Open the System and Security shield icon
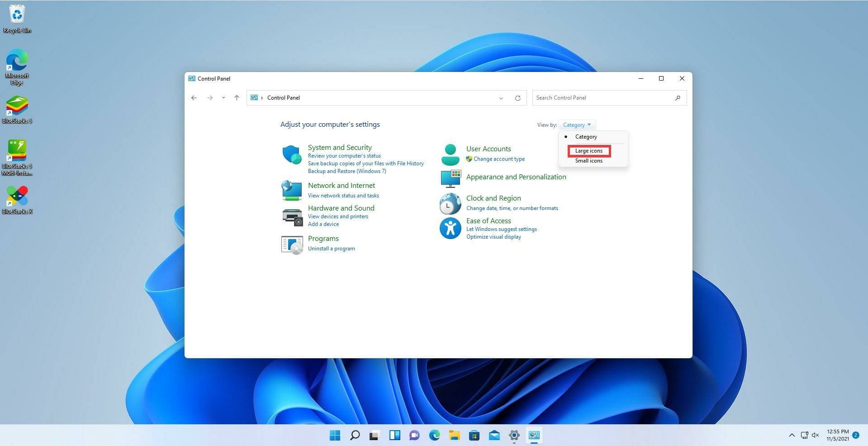The width and height of the screenshot is (868, 446). coord(292,154)
